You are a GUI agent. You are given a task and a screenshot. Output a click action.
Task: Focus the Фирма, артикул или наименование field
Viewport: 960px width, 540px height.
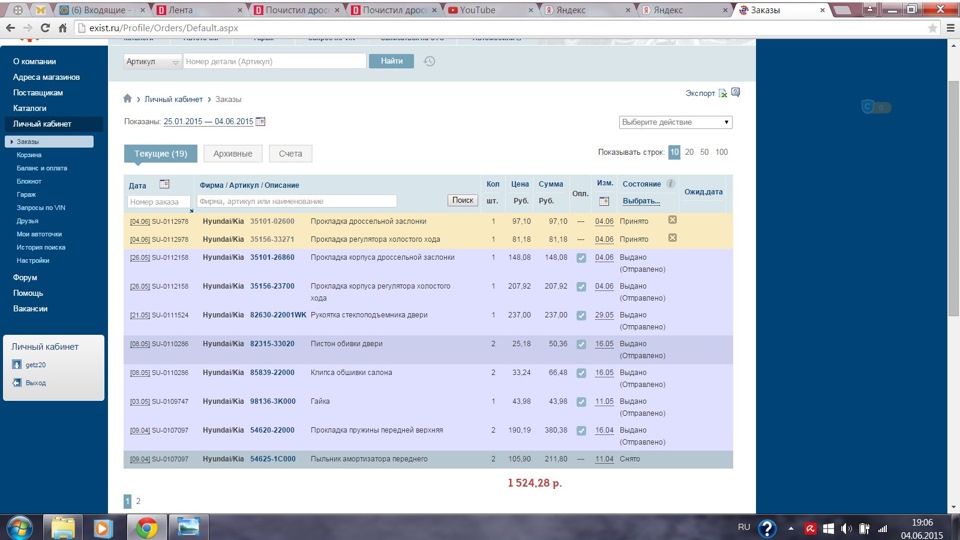coord(297,201)
